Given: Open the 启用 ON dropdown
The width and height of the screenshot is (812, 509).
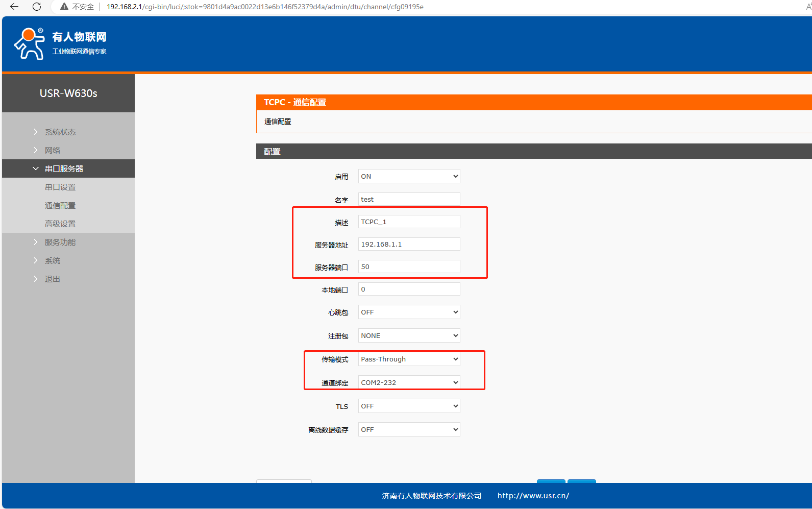Looking at the screenshot, I should 409,176.
